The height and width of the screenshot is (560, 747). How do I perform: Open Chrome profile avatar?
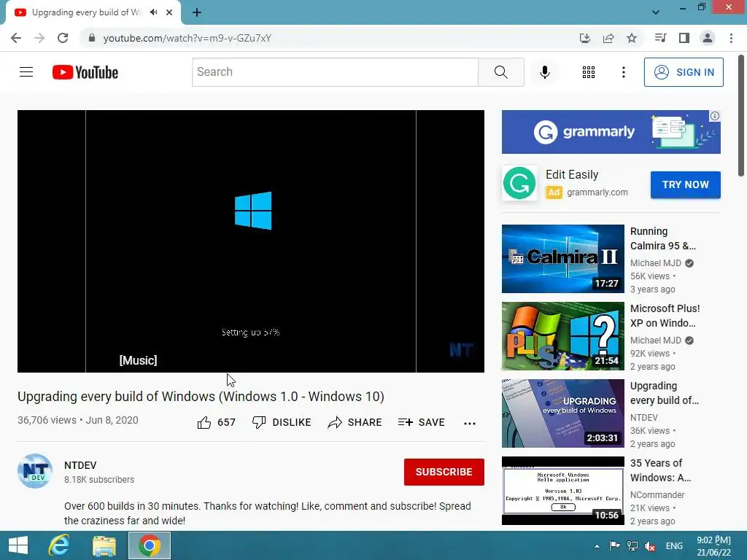point(708,38)
